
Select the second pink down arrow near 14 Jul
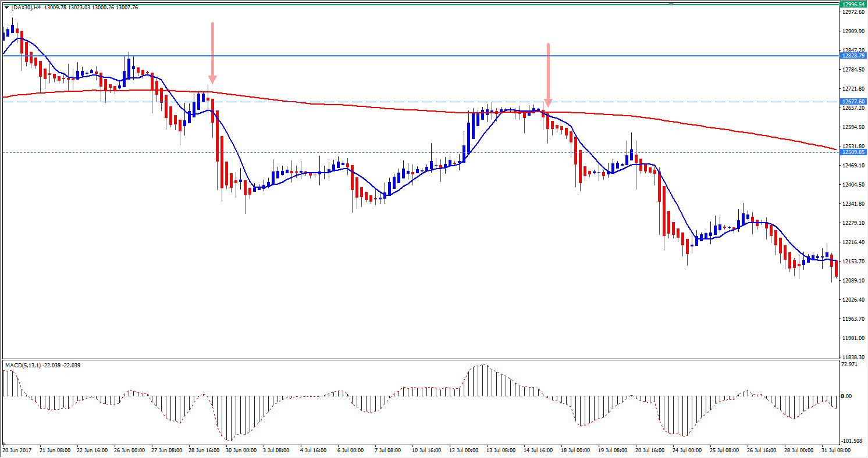click(x=547, y=74)
